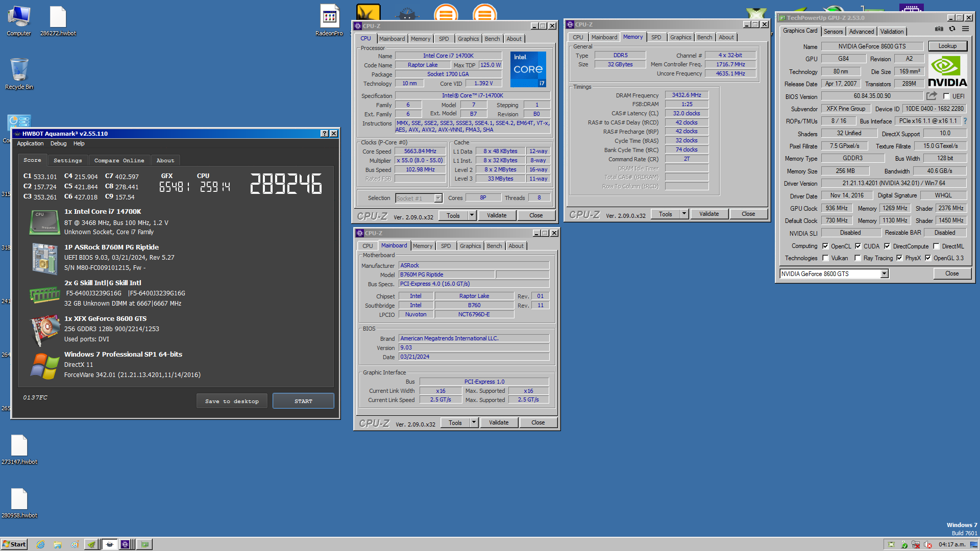Toggle the Vulkan checkbox
This screenshot has width=980, height=551.
(825, 258)
